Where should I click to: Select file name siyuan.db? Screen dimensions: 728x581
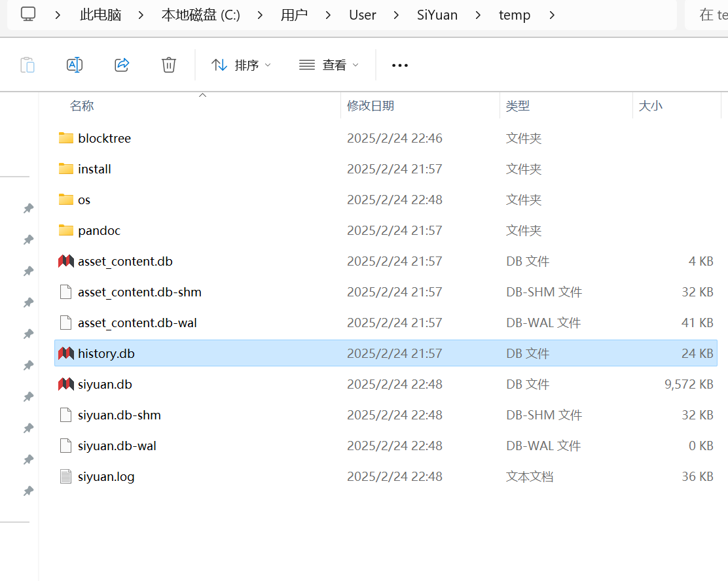[105, 384]
